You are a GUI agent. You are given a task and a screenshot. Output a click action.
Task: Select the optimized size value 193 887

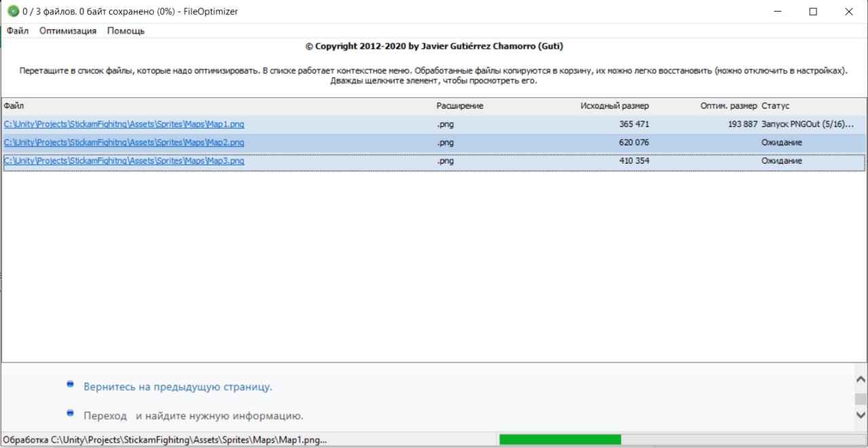click(x=741, y=124)
